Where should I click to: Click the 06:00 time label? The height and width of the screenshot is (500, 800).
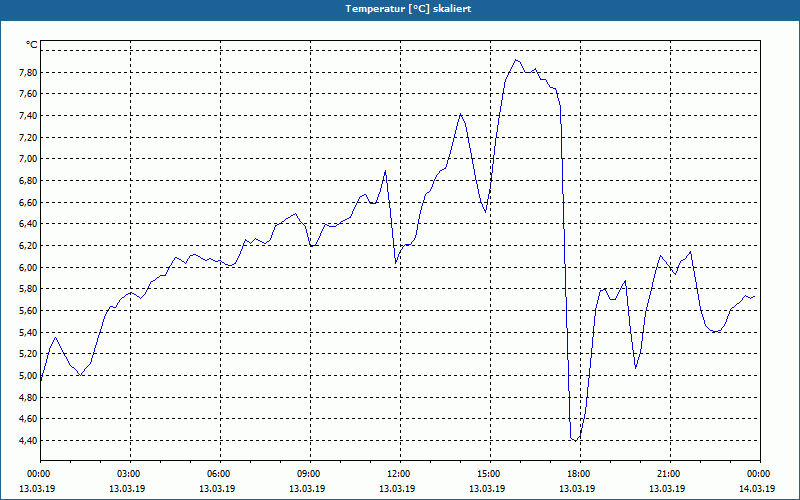(217, 474)
